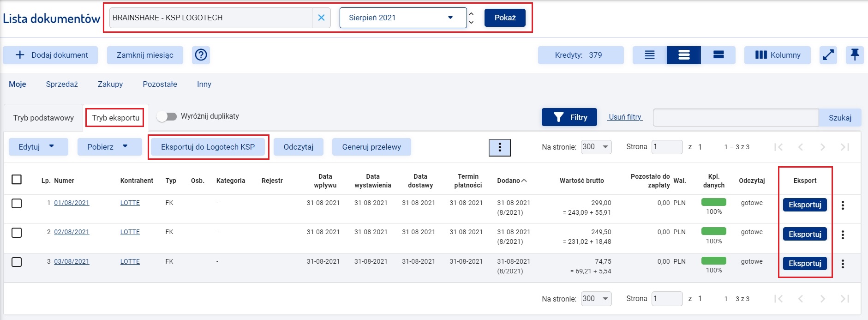Select the wide row density view
Image resolution: width=868 pixels, height=320 pixels.
(x=718, y=55)
